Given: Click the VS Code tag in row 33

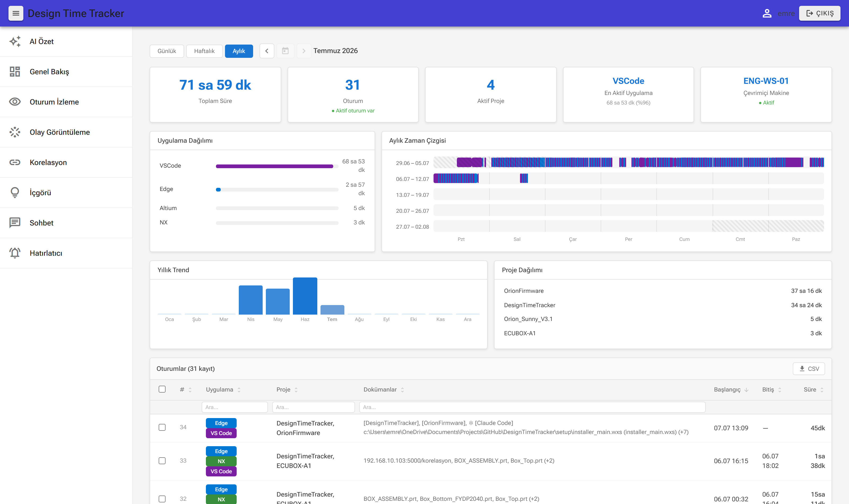Looking at the screenshot, I should [221, 471].
